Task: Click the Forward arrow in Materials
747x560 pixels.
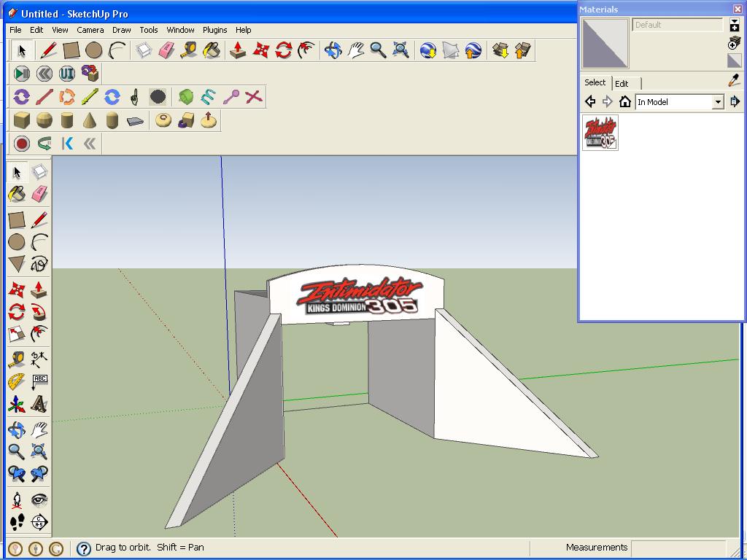Action: pyautogui.click(x=607, y=101)
